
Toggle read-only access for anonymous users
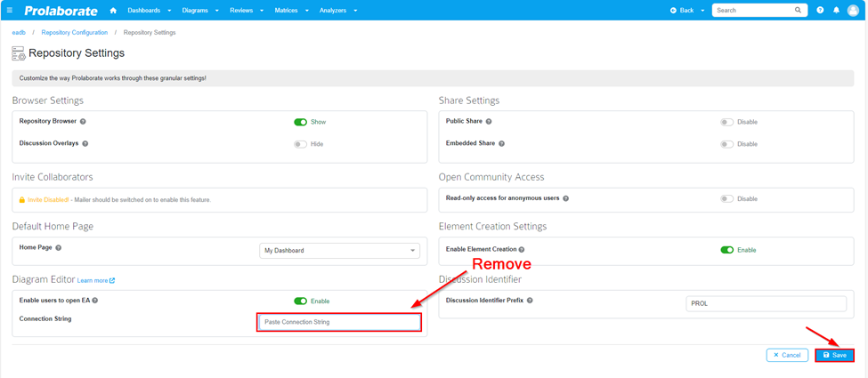pos(726,198)
